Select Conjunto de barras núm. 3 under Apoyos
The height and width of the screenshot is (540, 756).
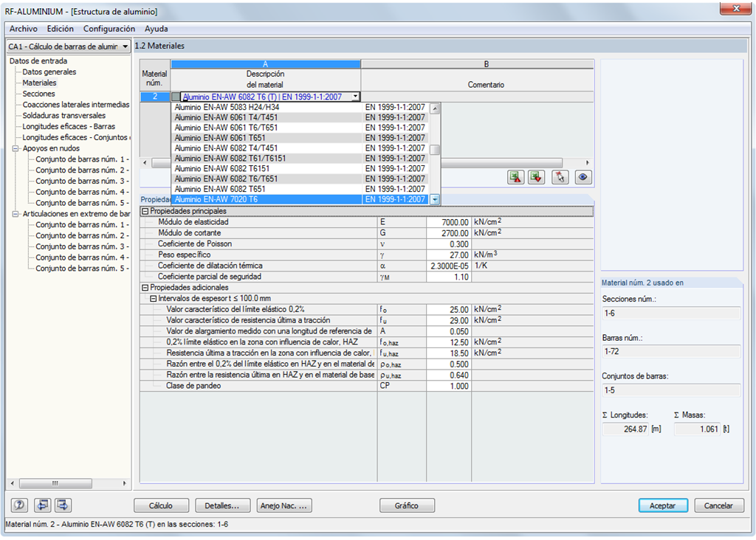point(82,181)
